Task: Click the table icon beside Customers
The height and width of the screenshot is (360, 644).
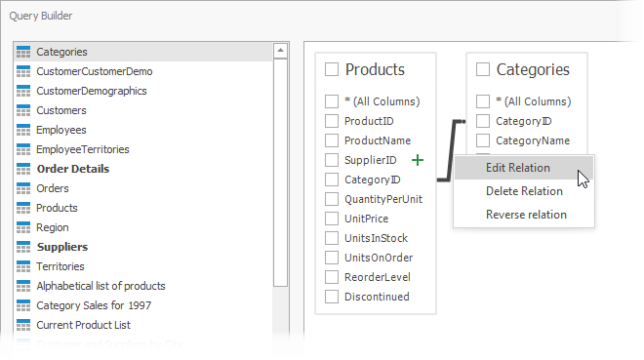Action: coord(23,110)
